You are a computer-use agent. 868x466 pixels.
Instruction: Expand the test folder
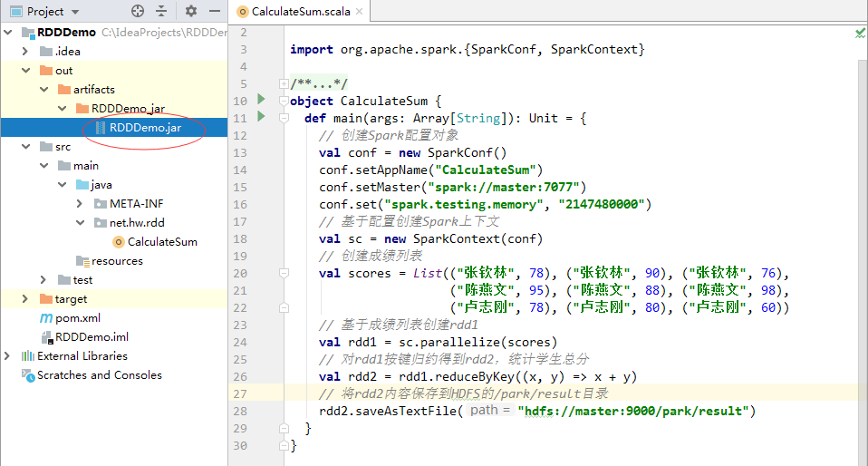pos(43,280)
